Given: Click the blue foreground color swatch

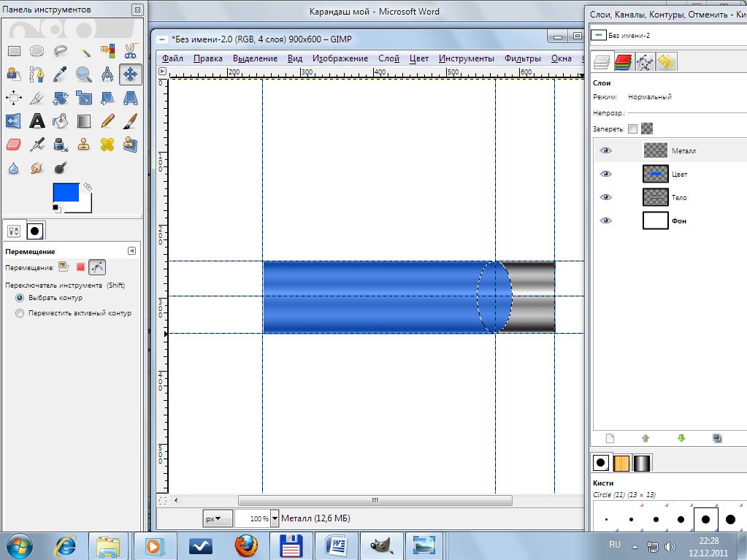Looking at the screenshot, I should tap(65, 193).
